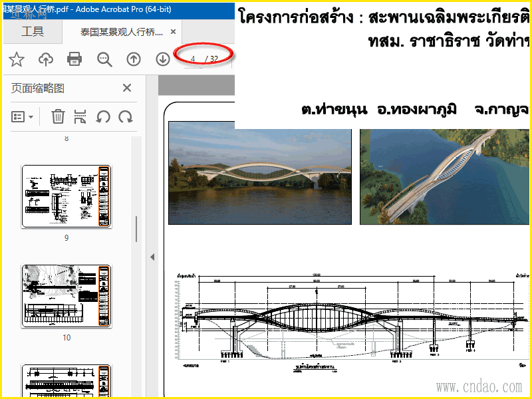Open the 工具 tab
Image resolution: width=532 pixels, height=399 pixels.
33,31
